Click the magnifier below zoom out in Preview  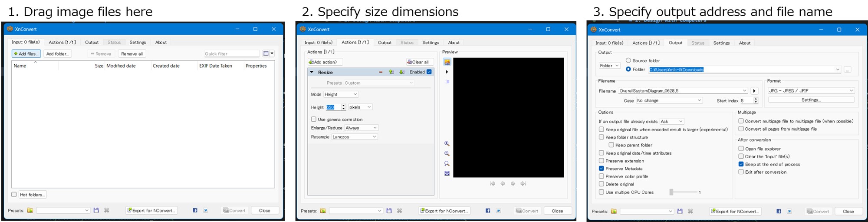pos(447,164)
